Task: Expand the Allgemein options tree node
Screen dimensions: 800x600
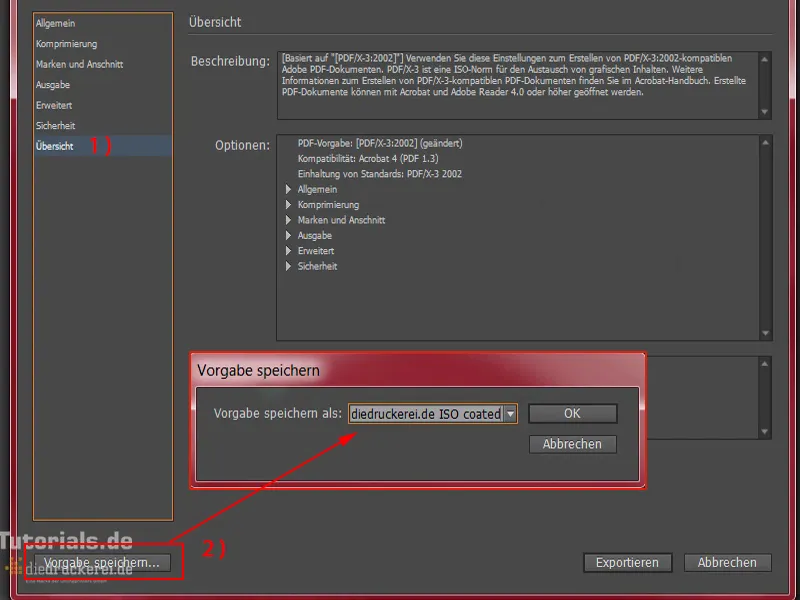Action: pyautogui.click(x=288, y=189)
